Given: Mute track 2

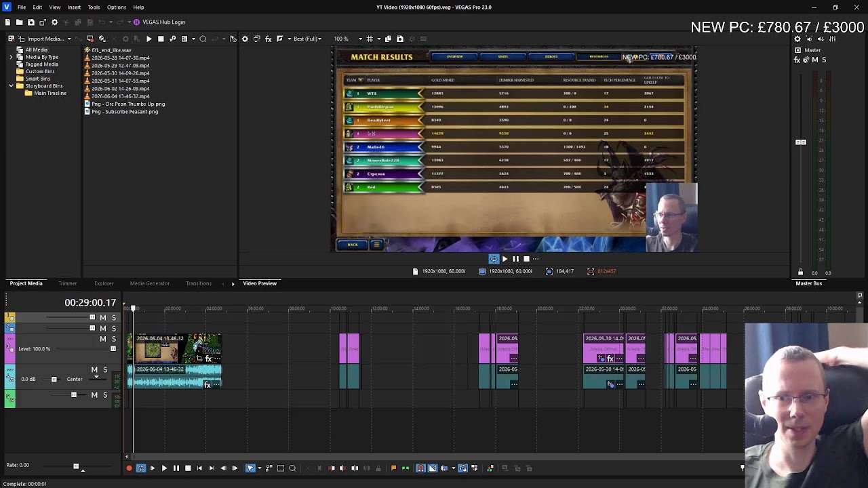Looking at the screenshot, I should coord(103,328).
